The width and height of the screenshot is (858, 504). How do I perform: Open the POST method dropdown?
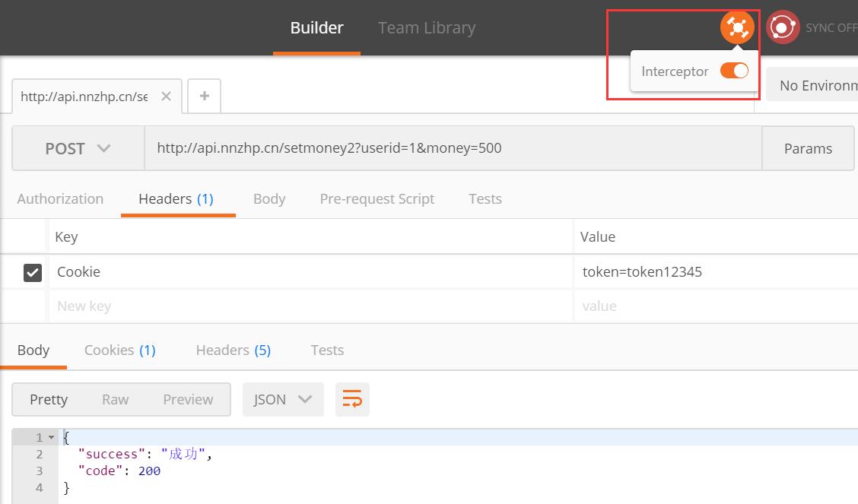point(78,148)
